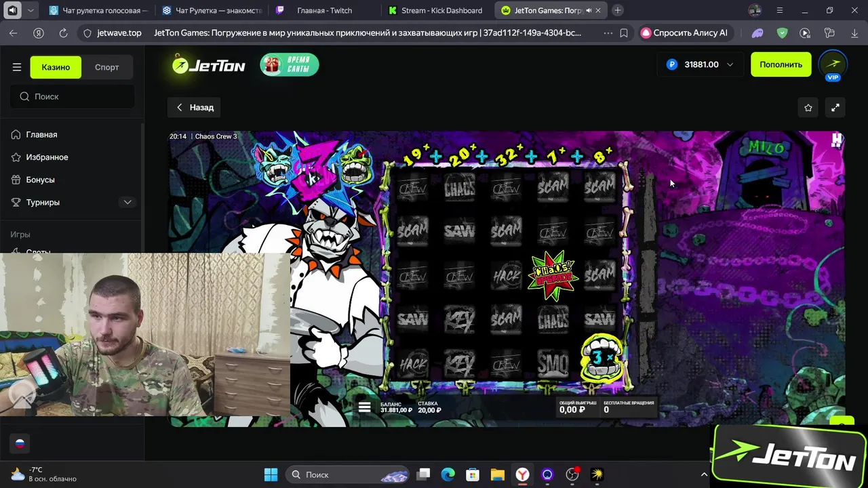Viewport: 868px width, 488px height.
Task: Open the 'Время Санты' promo banner
Action: (290, 64)
